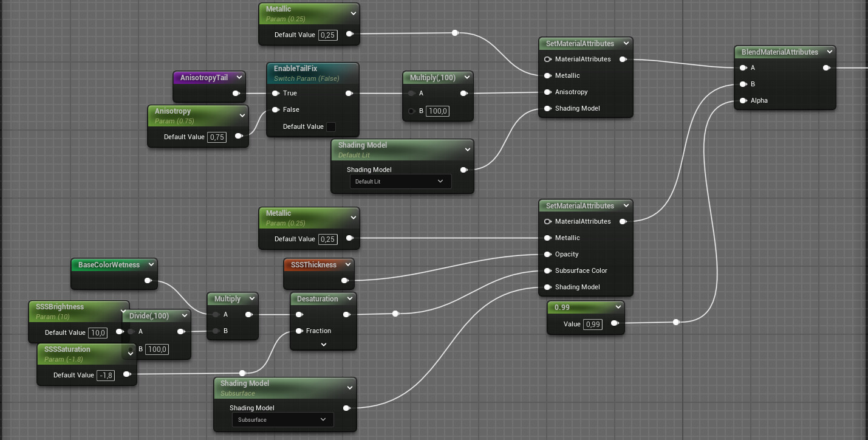This screenshot has height=440, width=868.
Task: Click the Alpha pin on BlendMaterialAttributes
Action: point(743,100)
